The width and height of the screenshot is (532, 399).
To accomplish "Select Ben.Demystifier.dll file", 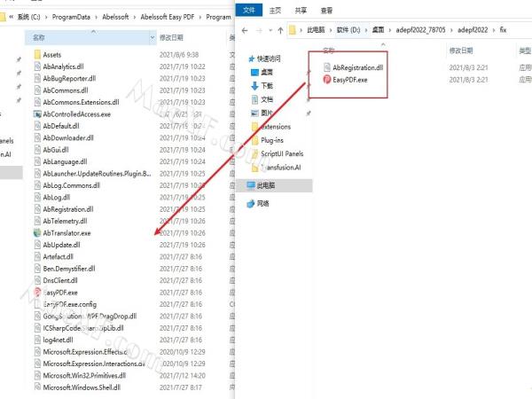I will tap(68, 269).
